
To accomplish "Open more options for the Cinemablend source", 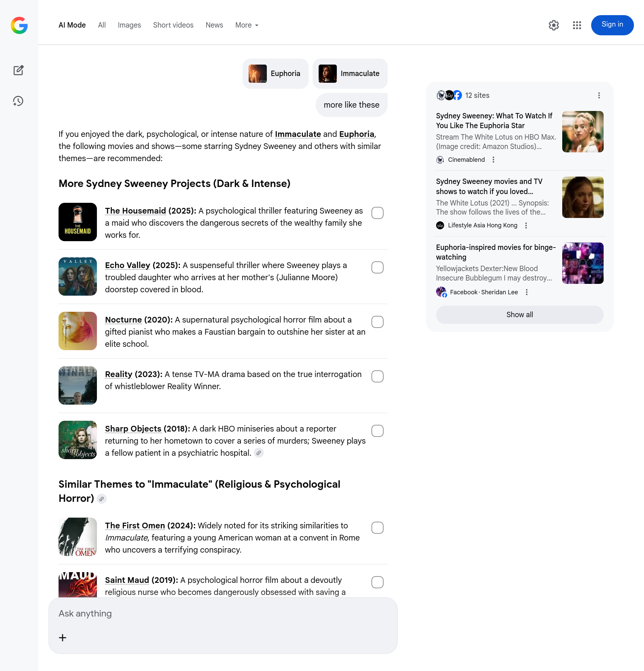I will pos(493,159).
